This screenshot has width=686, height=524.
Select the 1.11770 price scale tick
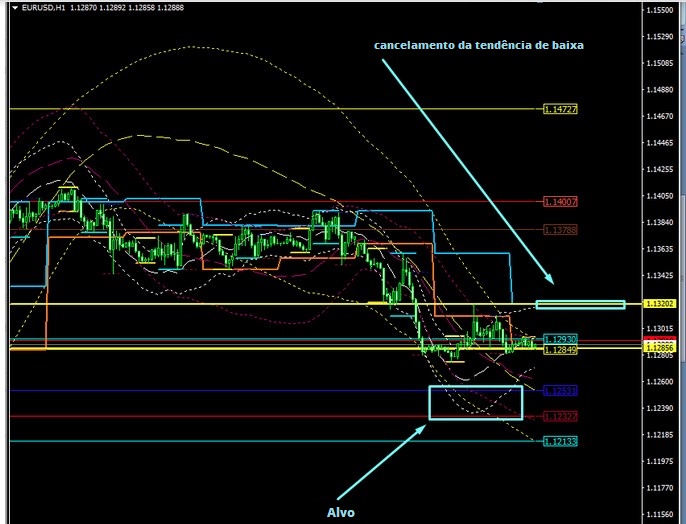click(x=660, y=488)
